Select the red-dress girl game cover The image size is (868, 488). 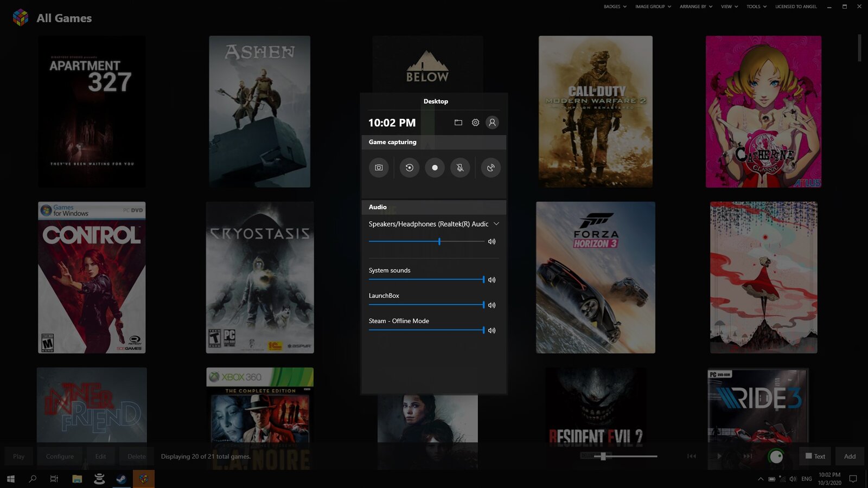pyautogui.click(x=764, y=278)
